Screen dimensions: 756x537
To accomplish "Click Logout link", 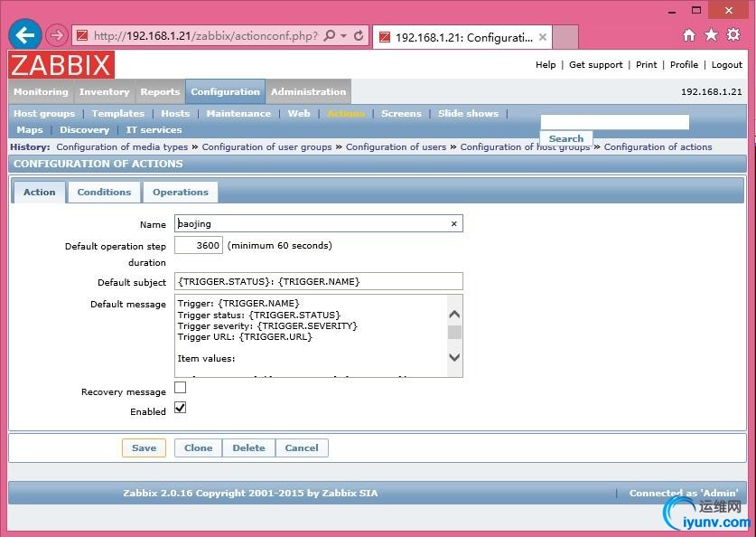I will (x=726, y=65).
